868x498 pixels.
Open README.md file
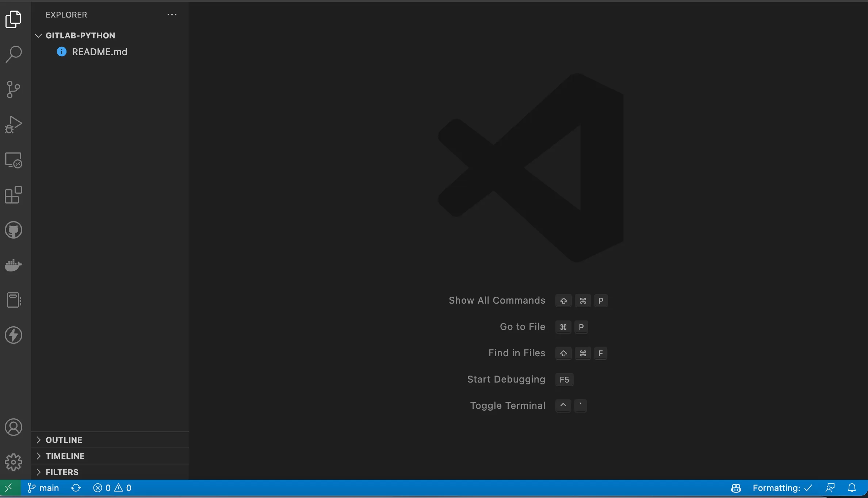coord(99,52)
